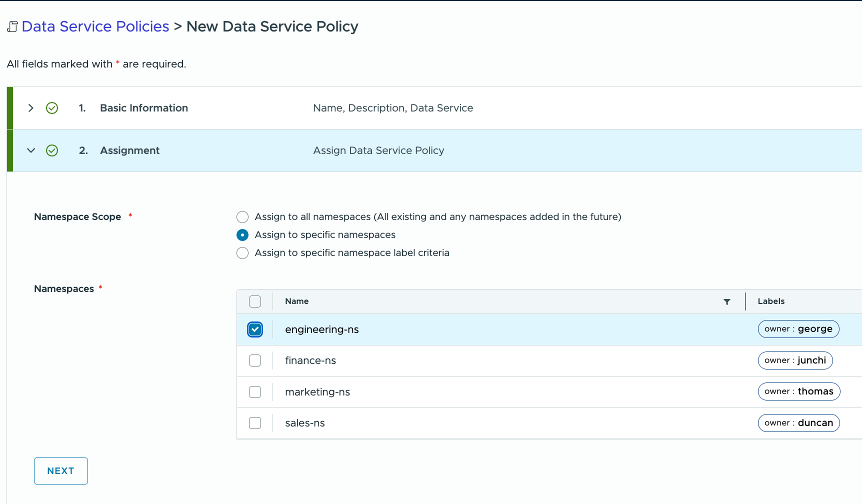Toggle the select-all namespaces header checkbox
This screenshot has height=504, width=862.
pyautogui.click(x=255, y=301)
